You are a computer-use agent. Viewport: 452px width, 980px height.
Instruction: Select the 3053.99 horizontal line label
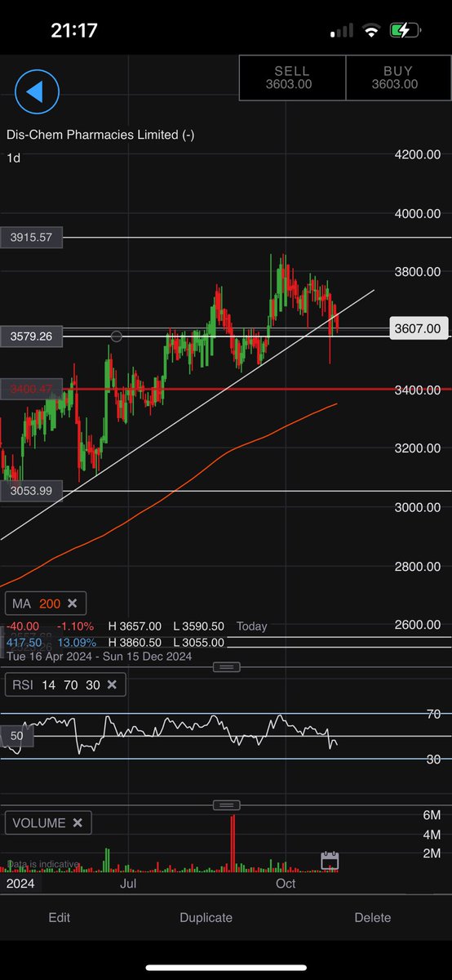tap(31, 490)
